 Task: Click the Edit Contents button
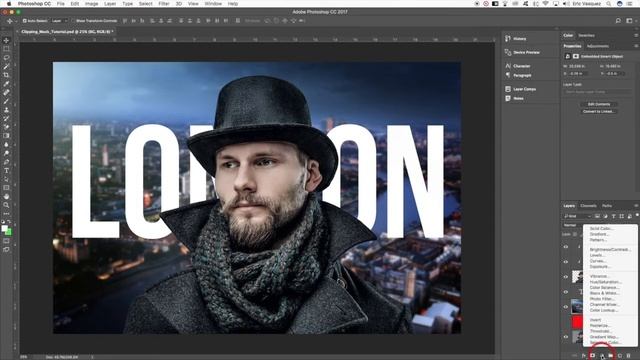coord(599,104)
